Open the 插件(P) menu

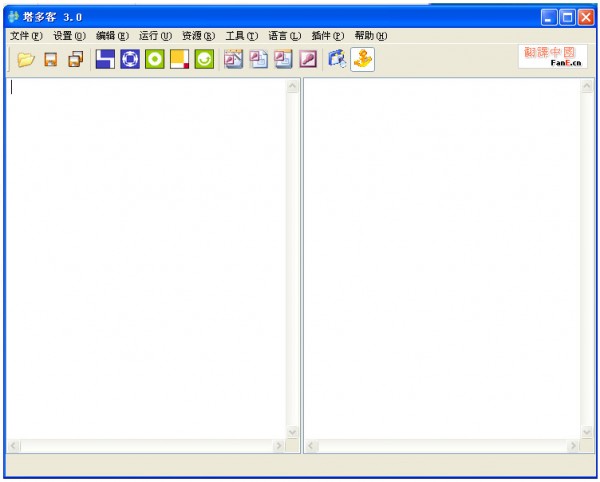tap(328, 36)
